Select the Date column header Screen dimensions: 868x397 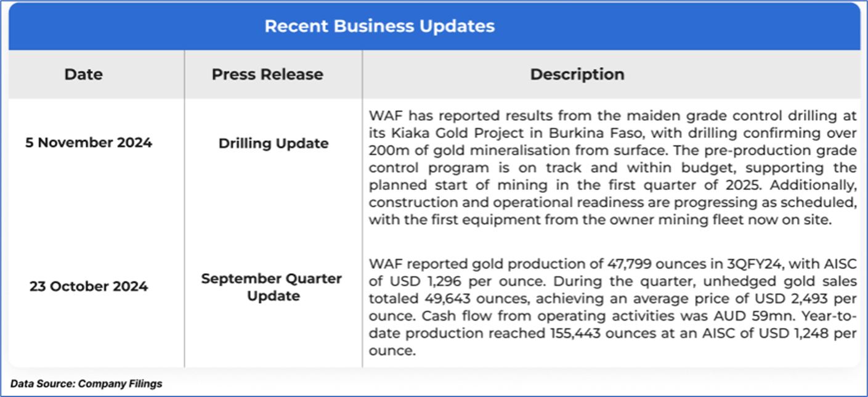(x=84, y=75)
